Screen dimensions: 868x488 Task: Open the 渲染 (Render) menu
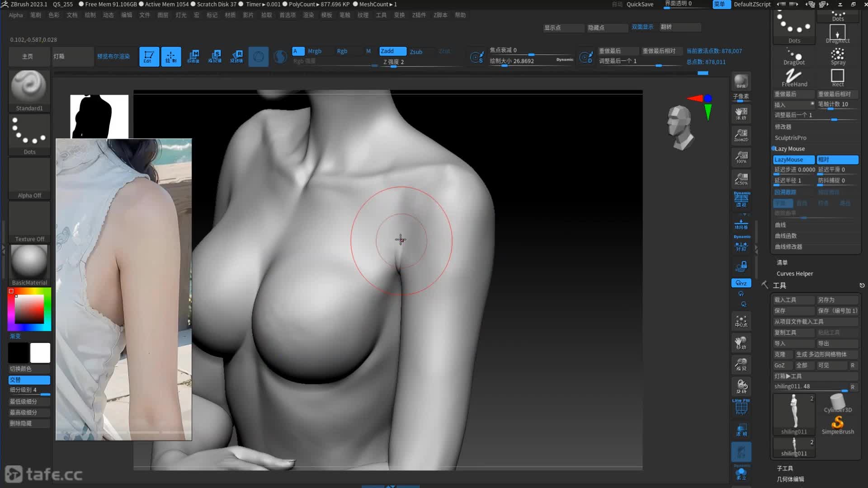tap(308, 15)
